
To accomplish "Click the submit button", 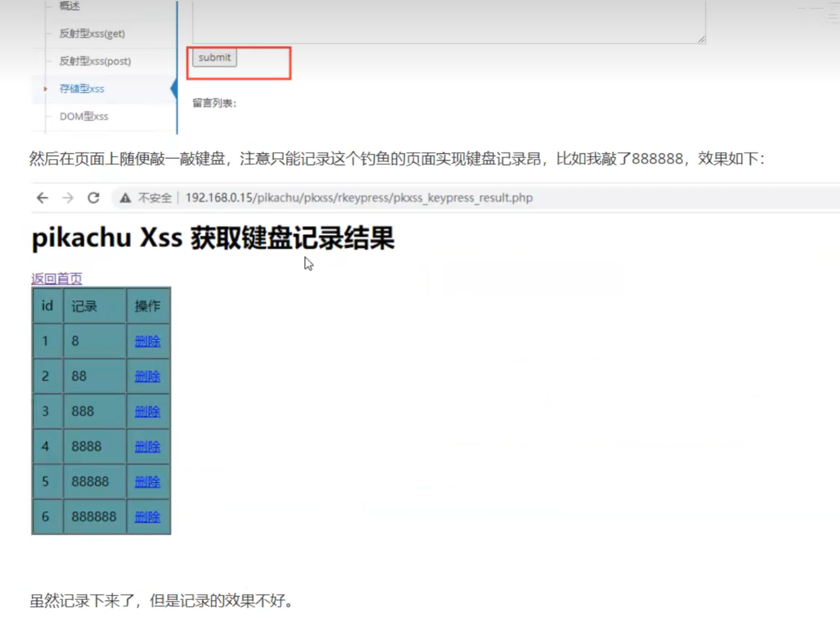I will (215, 58).
